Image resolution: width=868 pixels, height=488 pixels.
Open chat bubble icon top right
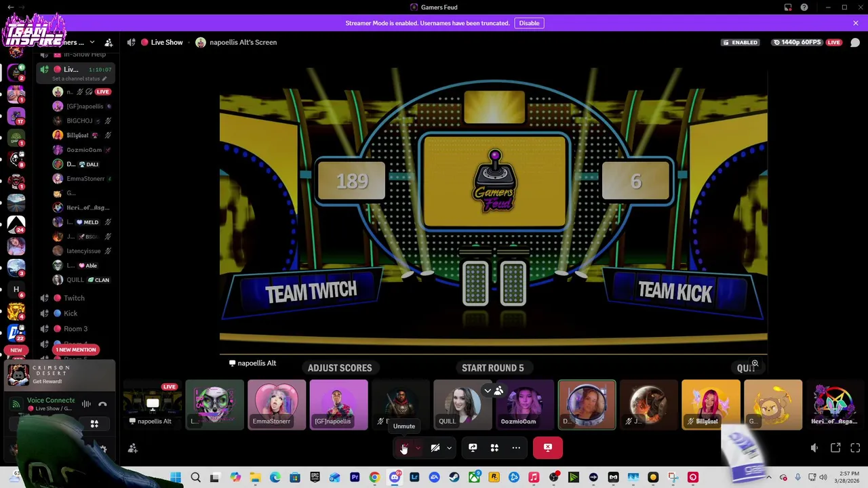pos(855,42)
